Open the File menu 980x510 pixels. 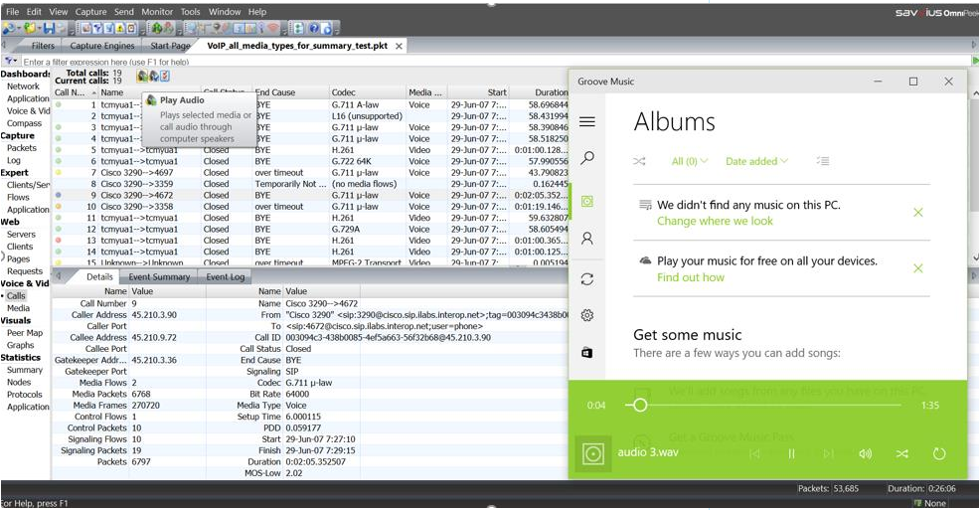point(12,11)
